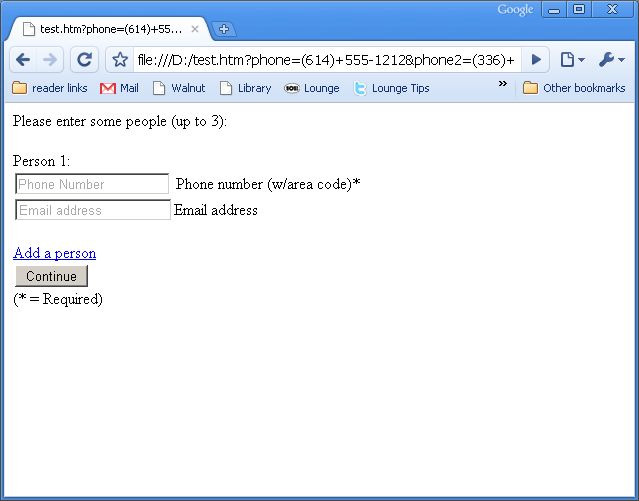The width and height of the screenshot is (639, 501).
Task: Close the test.htm tab
Action: click(x=195, y=29)
